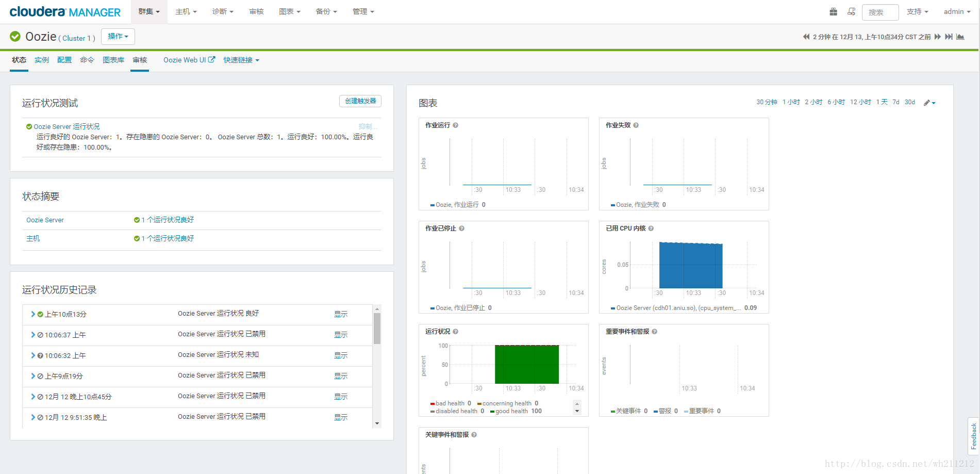Click the Cloudera Manager logo
Image resolution: width=980 pixels, height=474 pixels.
[65, 12]
